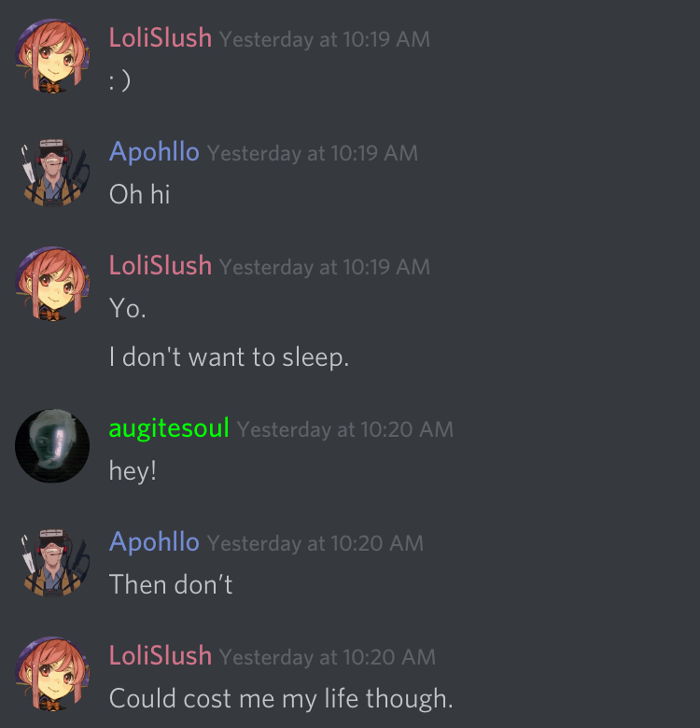Click the ":)" message text
The image size is (700, 728).
click(x=119, y=80)
